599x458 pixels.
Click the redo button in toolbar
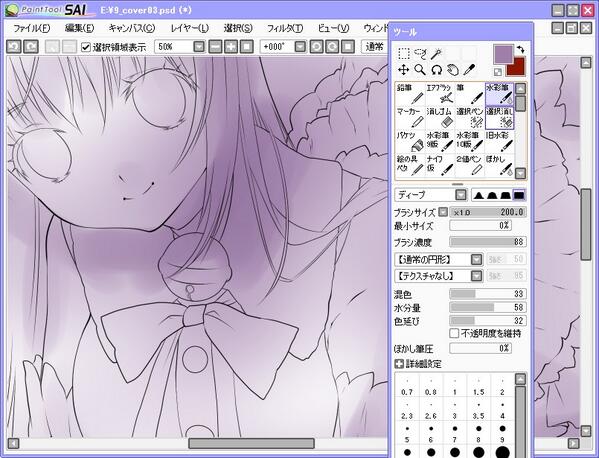click(x=31, y=47)
